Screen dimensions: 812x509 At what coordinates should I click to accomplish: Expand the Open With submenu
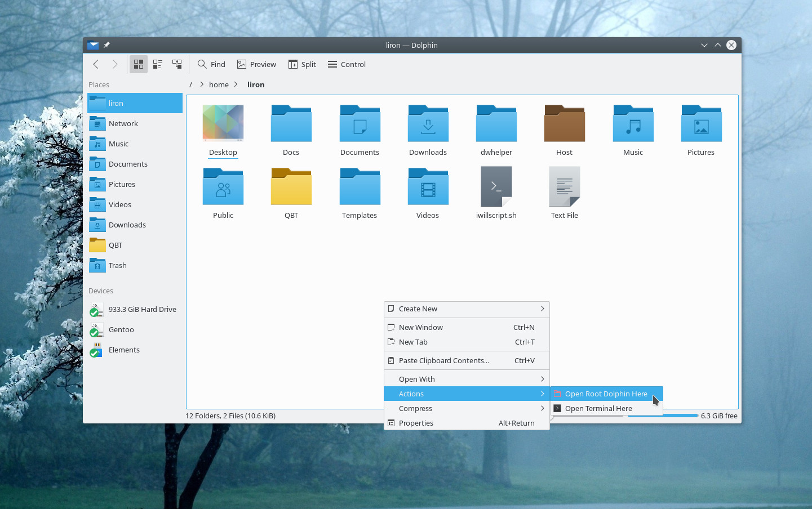coord(416,378)
